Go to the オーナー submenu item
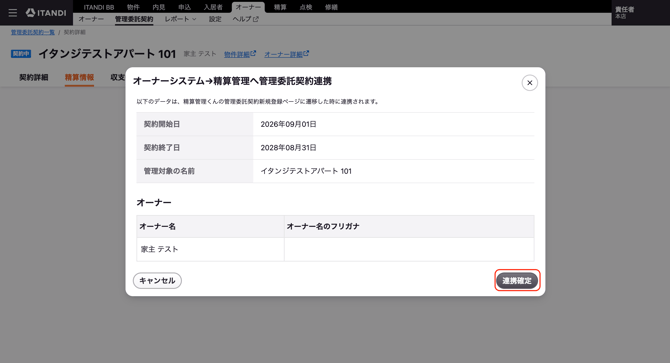 [91, 19]
